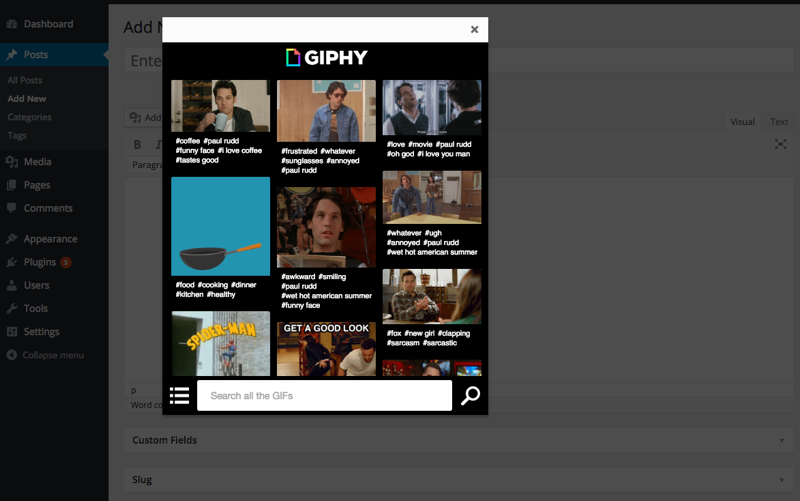Toggle distraction-free writing mode icon

[780, 144]
